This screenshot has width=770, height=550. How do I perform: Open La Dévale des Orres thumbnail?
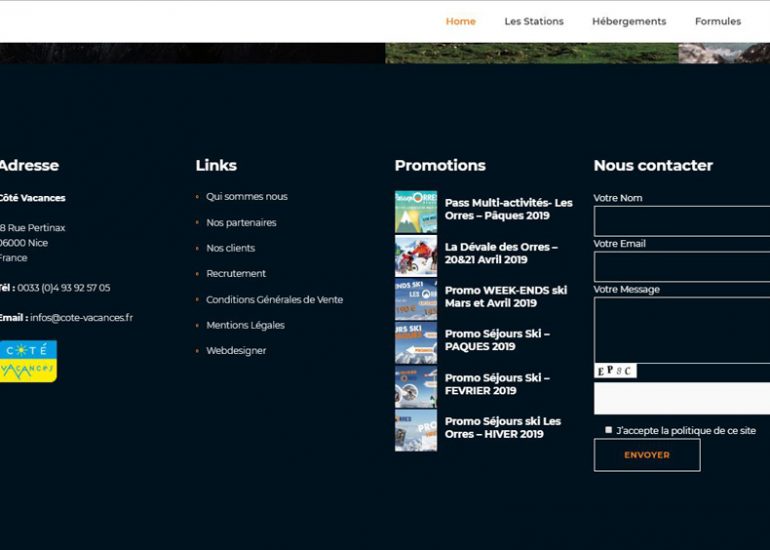pos(416,256)
